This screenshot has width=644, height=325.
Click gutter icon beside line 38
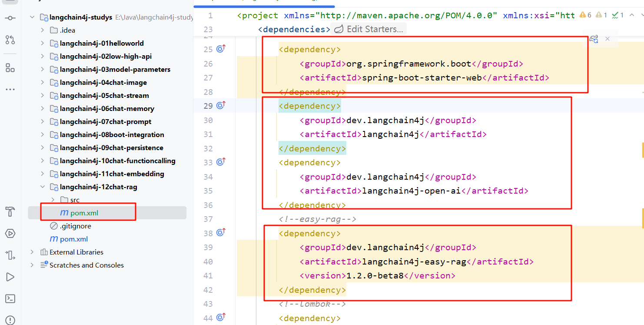click(x=221, y=233)
